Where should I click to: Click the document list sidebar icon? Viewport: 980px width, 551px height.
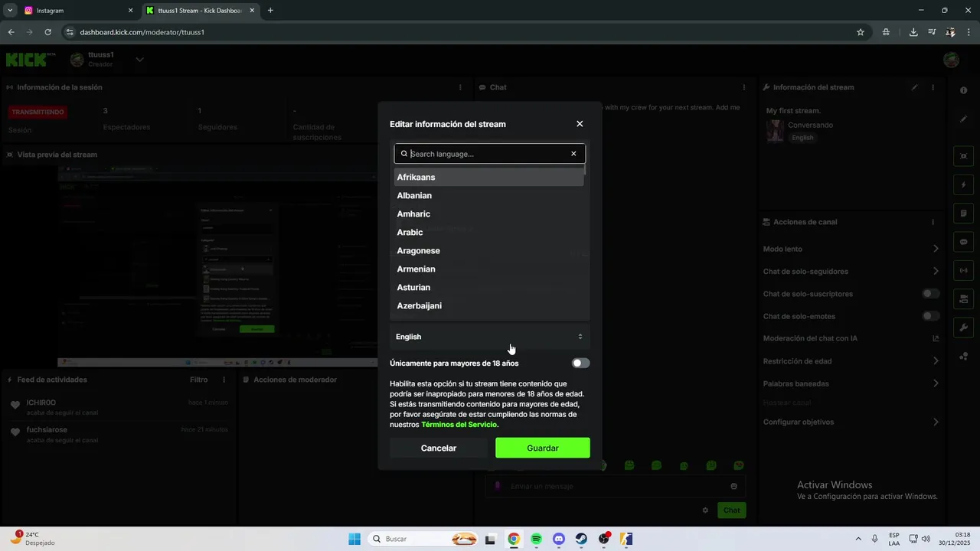pos(964,213)
